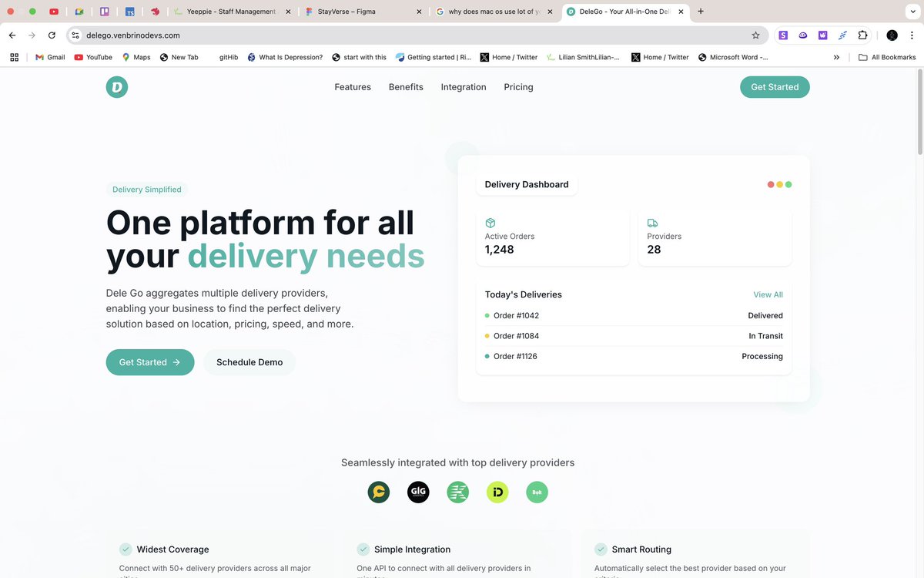Click the page vertical scrollbar
Screen dimensions: 924x578
click(x=919, y=113)
